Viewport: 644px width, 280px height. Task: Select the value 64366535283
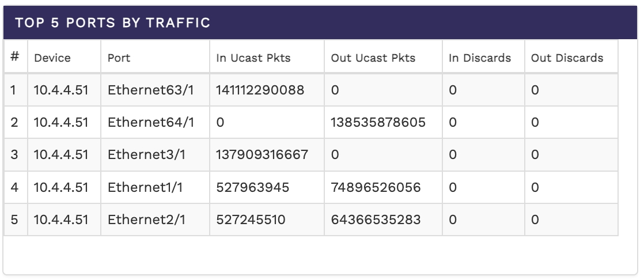point(376,220)
